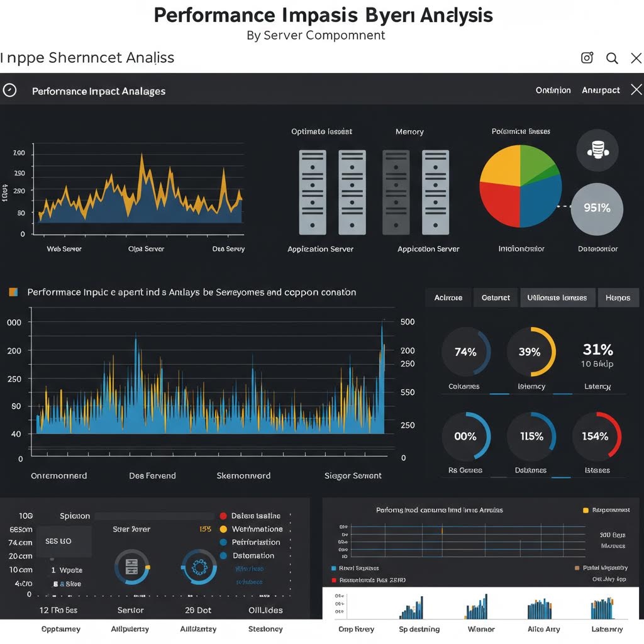Image resolution: width=644 pixels, height=644 pixels.
Task: Click the Ullionste lanses button
Action: [557, 297]
